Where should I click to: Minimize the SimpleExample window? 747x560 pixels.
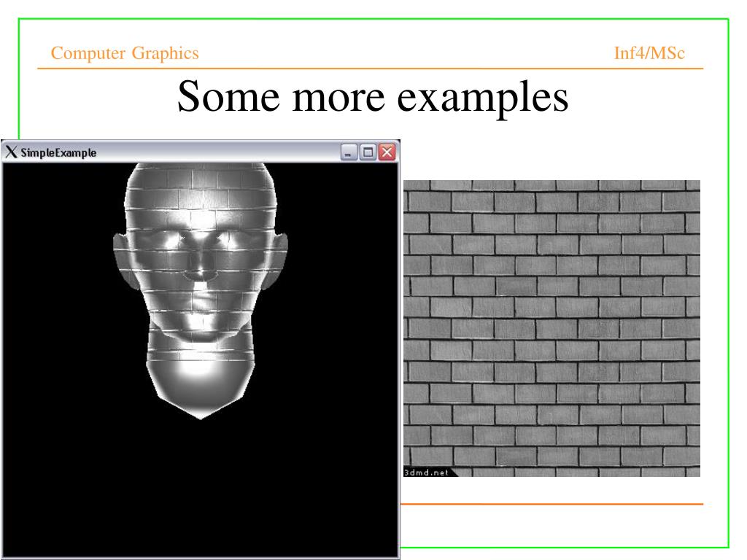point(349,152)
